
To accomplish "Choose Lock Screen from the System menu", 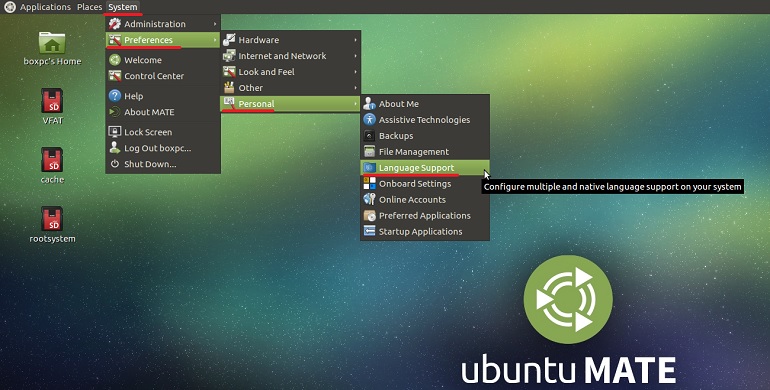I will [x=163, y=132].
